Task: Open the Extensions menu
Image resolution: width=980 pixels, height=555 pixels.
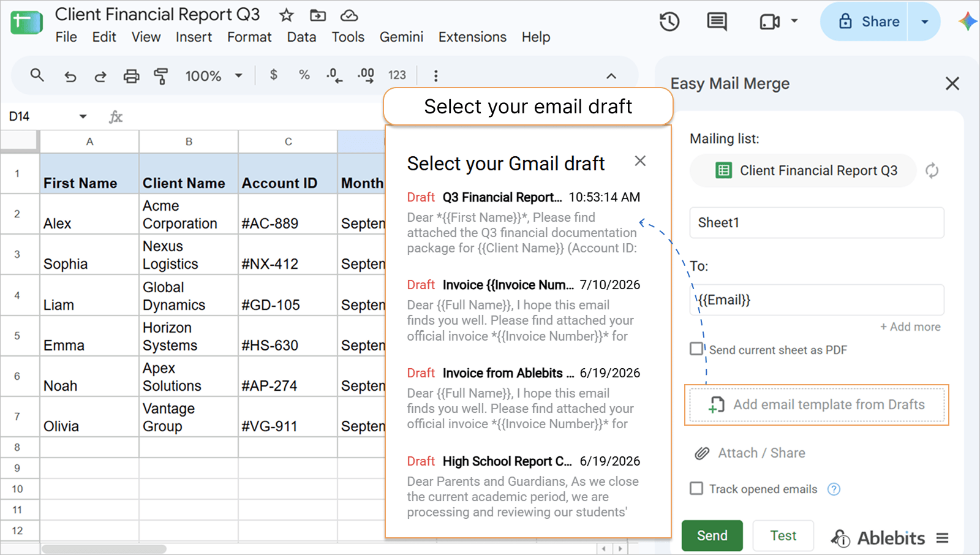Action: (x=472, y=37)
